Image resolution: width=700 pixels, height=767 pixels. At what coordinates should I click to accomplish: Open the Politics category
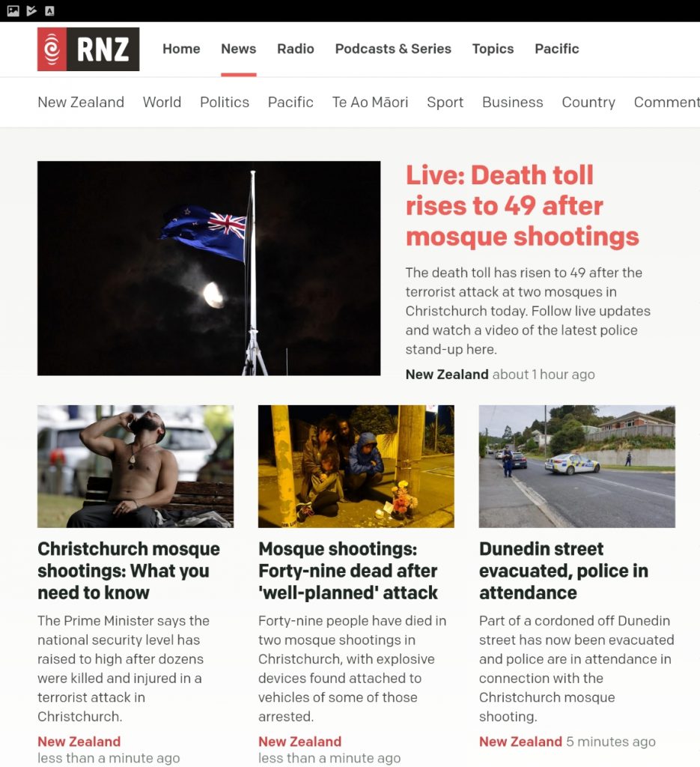225,102
